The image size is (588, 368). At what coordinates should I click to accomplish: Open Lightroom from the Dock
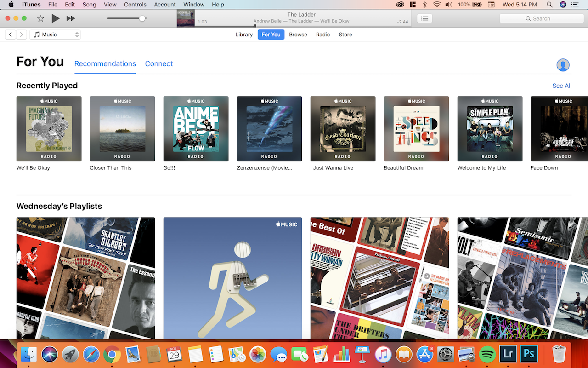508,354
